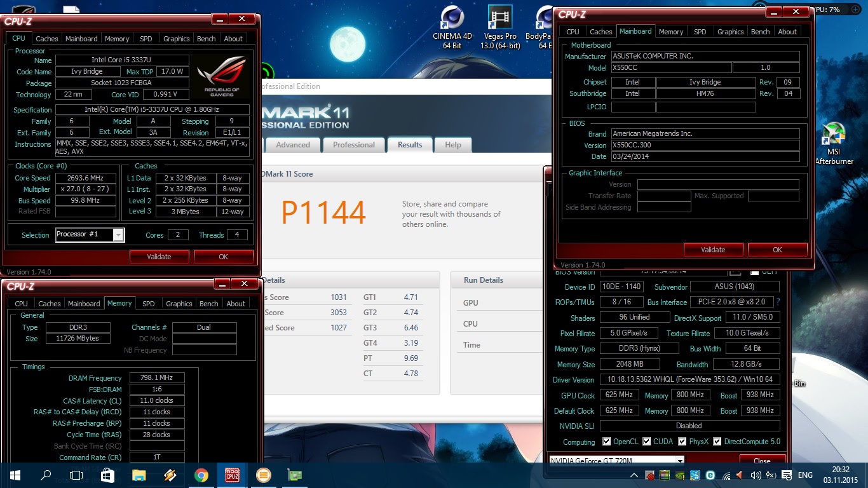Click the DRAM Frequency 798.1 MHz field

click(157, 378)
